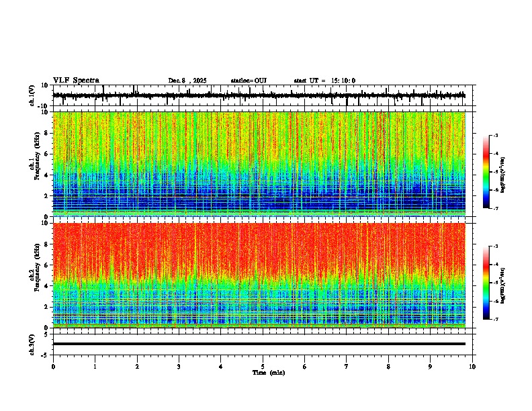Click the "station=OUI" header label
Image resolution: width=532 pixels, height=411 pixels.
tap(249, 81)
